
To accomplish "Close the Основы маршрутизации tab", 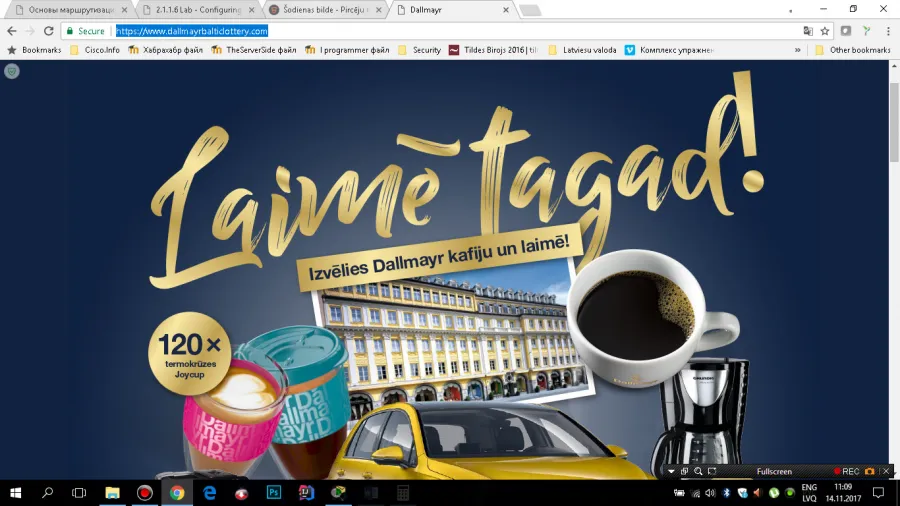I will coord(124,10).
